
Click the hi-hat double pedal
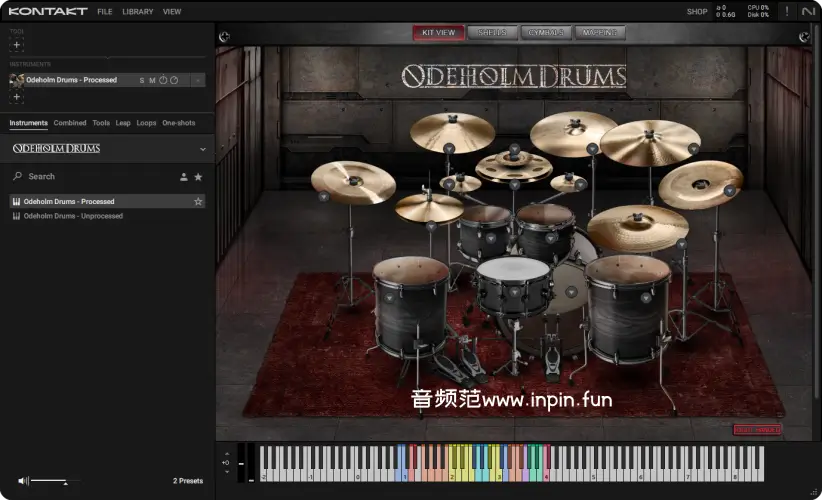click(x=459, y=363)
